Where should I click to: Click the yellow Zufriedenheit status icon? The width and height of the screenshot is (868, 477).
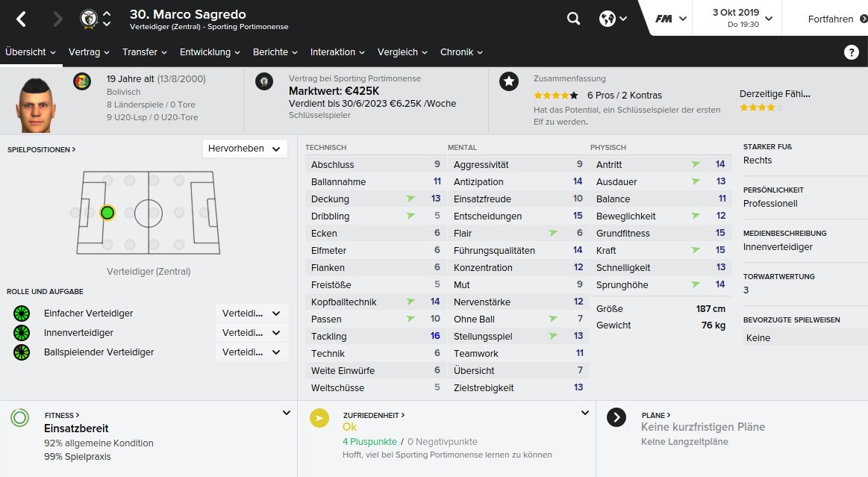[319, 418]
